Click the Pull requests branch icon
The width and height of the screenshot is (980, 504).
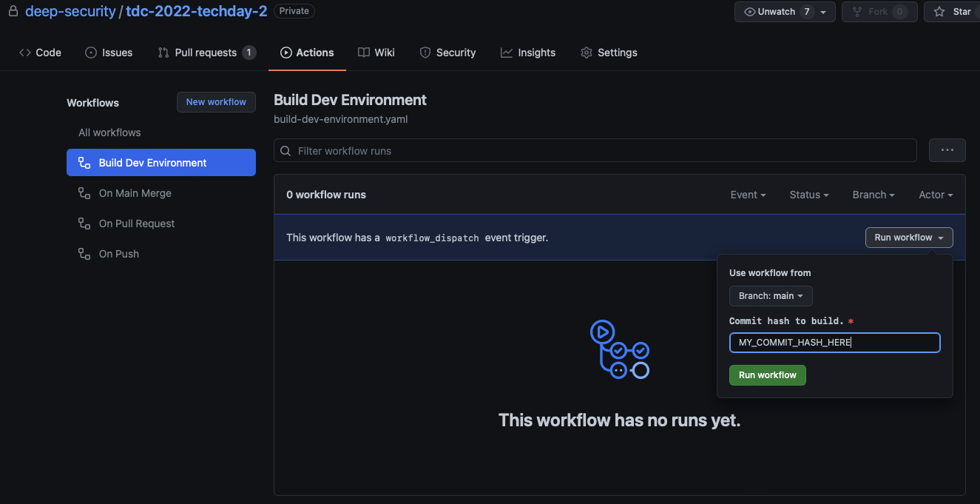pyautogui.click(x=163, y=53)
